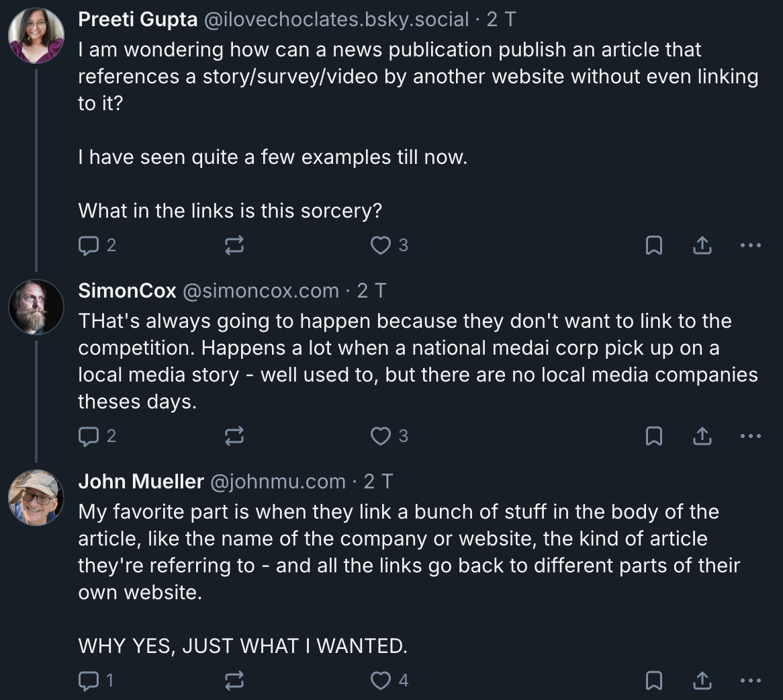Bookmark Preeti Gupta's post
Screen dimensions: 783x700
point(653,246)
